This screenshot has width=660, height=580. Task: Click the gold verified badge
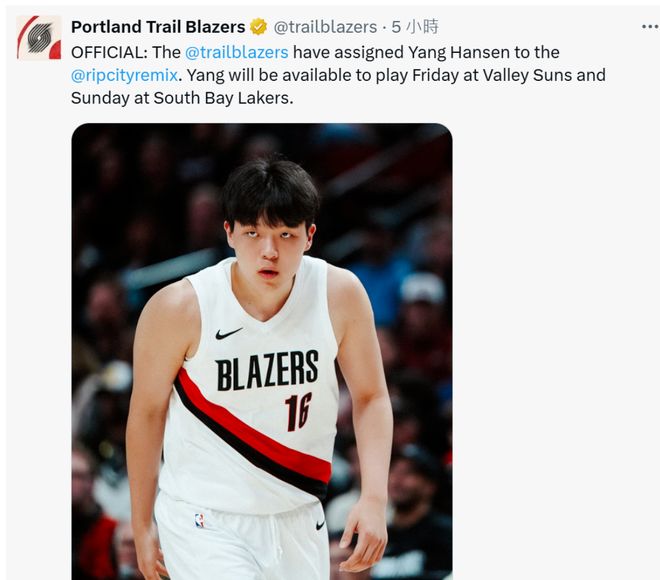(258, 27)
